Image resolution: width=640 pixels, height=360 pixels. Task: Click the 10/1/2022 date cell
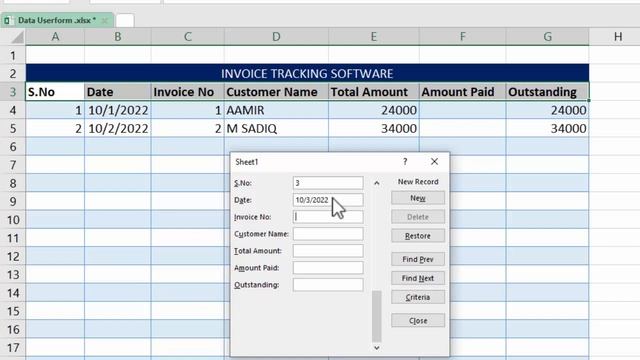point(118,110)
